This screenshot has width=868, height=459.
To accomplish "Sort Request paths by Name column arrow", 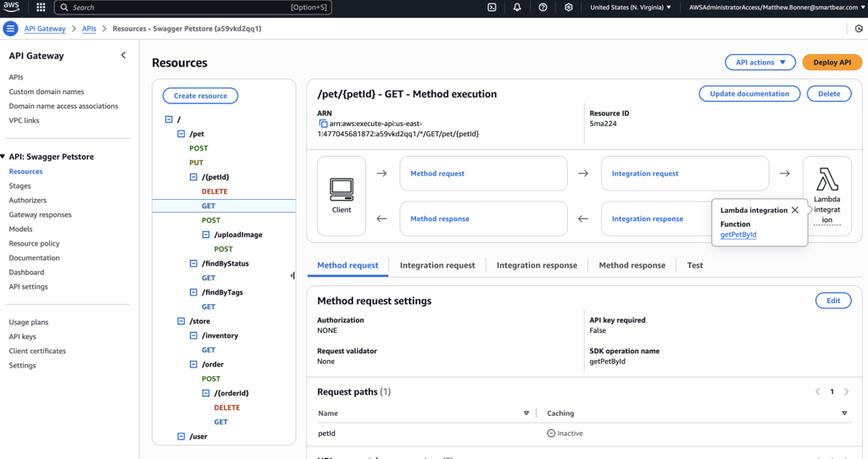I will (526, 413).
